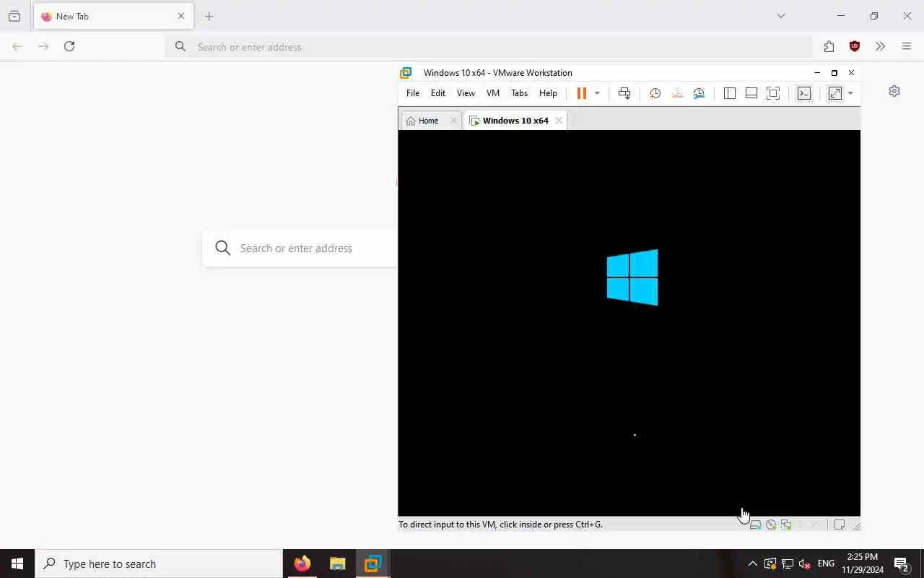Open the taskbar clock and calendar
Screen dimensions: 924x578
[x=863, y=564]
